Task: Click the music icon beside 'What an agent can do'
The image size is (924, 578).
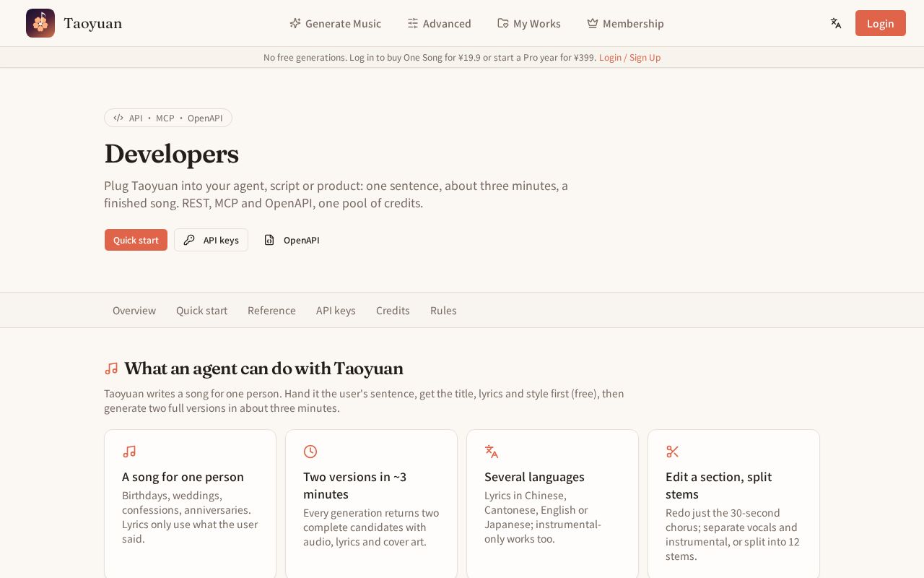Action: (111, 368)
